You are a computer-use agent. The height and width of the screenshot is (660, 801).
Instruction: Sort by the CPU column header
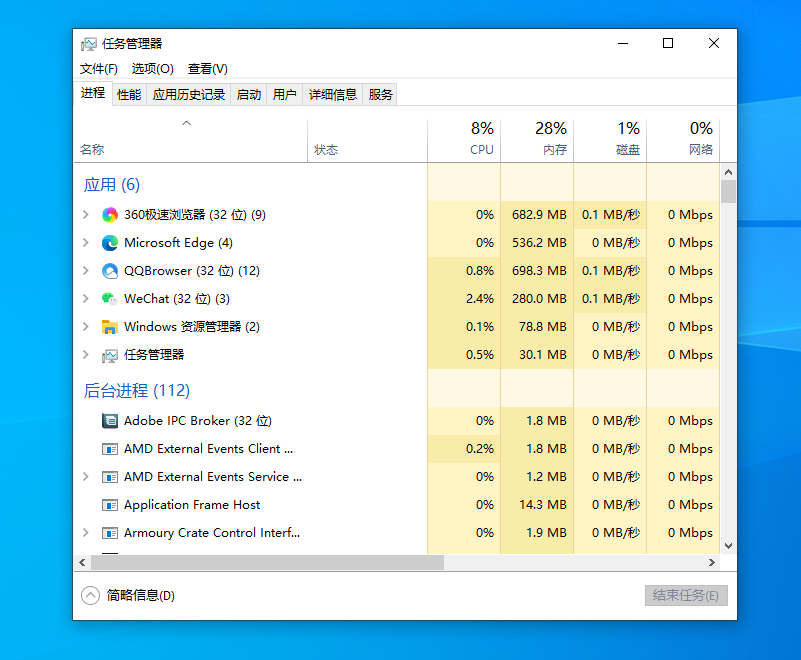pyautogui.click(x=464, y=140)
